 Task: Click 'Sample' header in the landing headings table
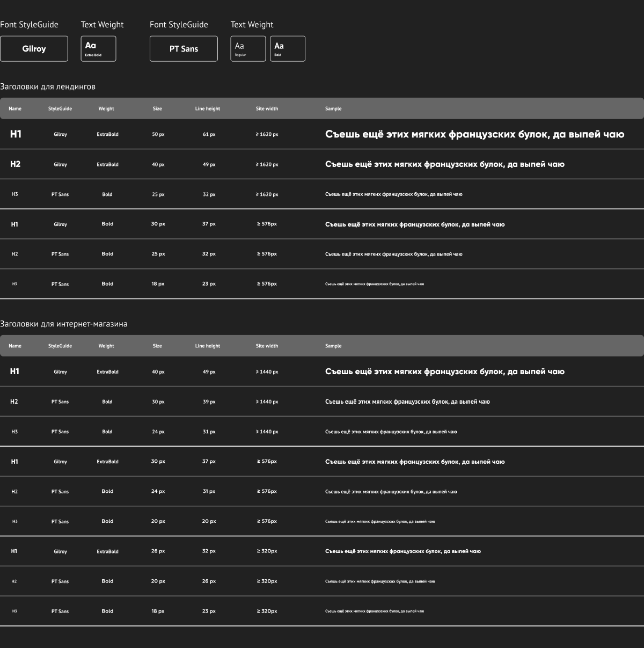point(333,108)
